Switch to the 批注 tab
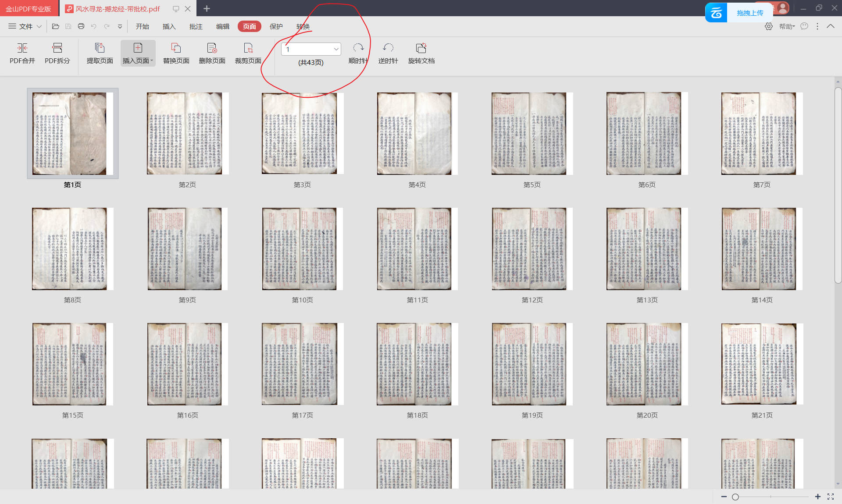842x504 pixels. point(196,26)
